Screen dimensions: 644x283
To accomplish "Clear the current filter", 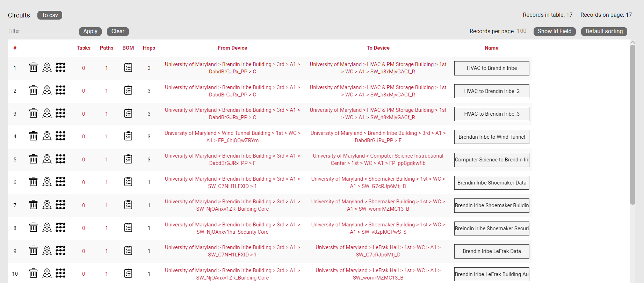I will click(x=118, y=31).
